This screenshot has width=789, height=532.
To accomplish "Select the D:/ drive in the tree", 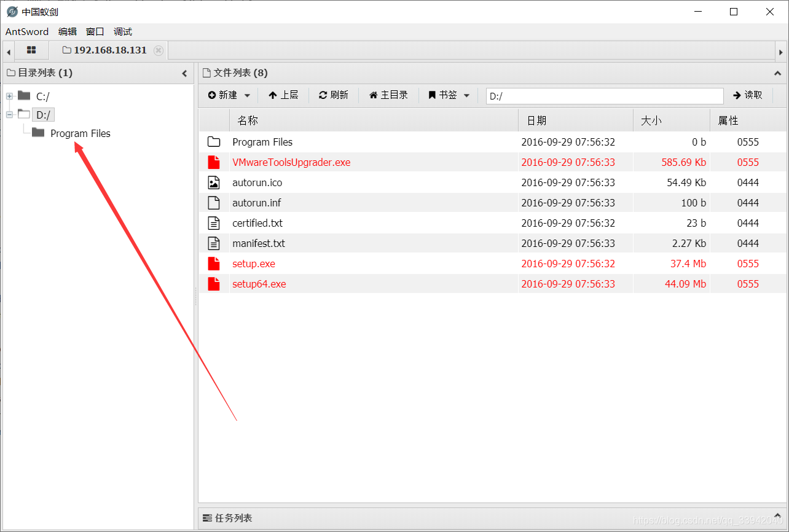I will (x=43, y=115).
